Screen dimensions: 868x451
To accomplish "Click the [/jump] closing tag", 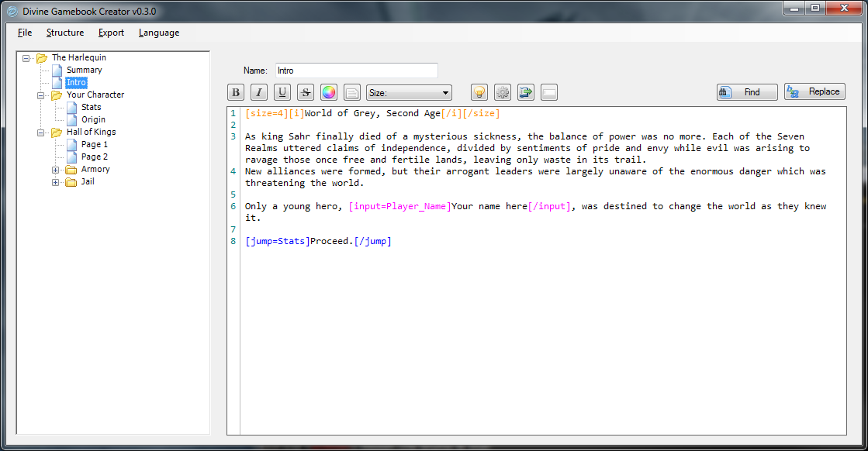I will click(x=372, y=241).
